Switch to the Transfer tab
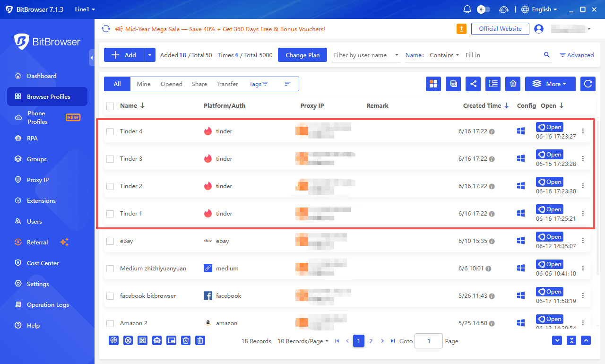This screenshot has height=364, width=605. click(x=227, y=84)
